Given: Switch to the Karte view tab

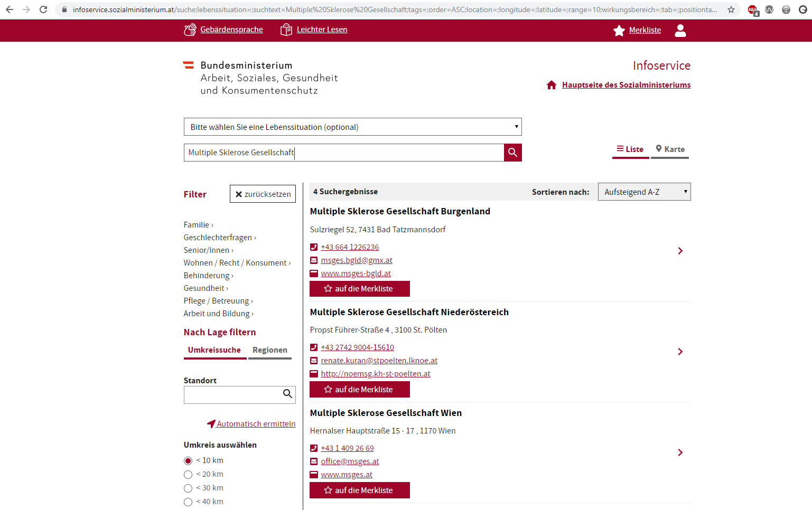Looking at the screenshot, I should click(669, 149).
